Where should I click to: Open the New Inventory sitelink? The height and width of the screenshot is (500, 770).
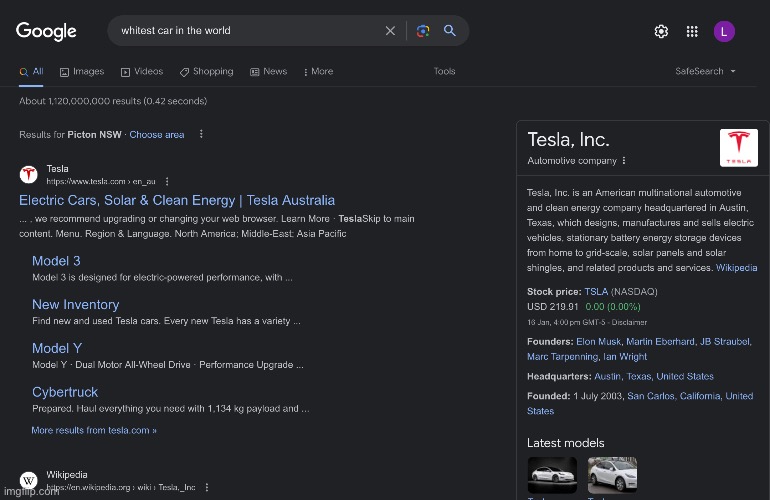point(76,305)
